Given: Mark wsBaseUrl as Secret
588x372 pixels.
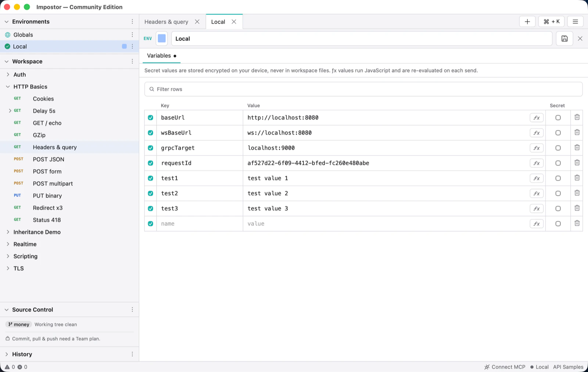Looking at the screenshot, I should point(558,133).
